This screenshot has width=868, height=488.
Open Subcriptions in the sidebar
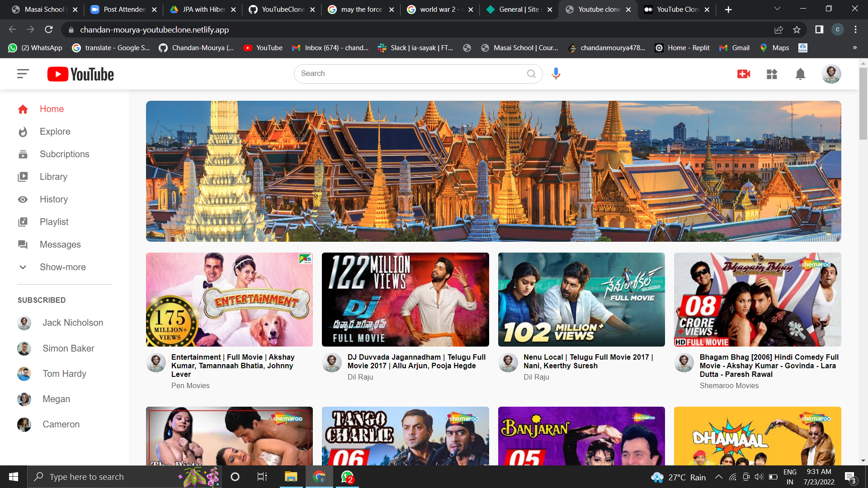point(65,154)
